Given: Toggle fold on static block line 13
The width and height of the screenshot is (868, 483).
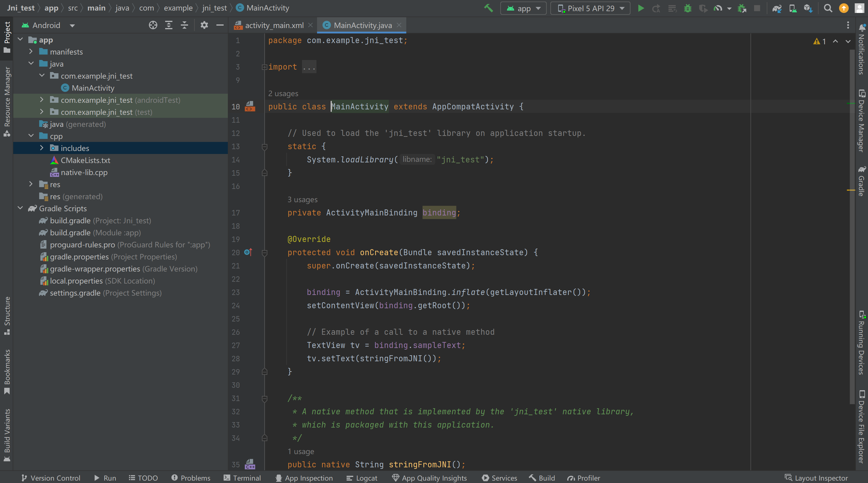Looking at the screenshot, I should click(265, 146).
